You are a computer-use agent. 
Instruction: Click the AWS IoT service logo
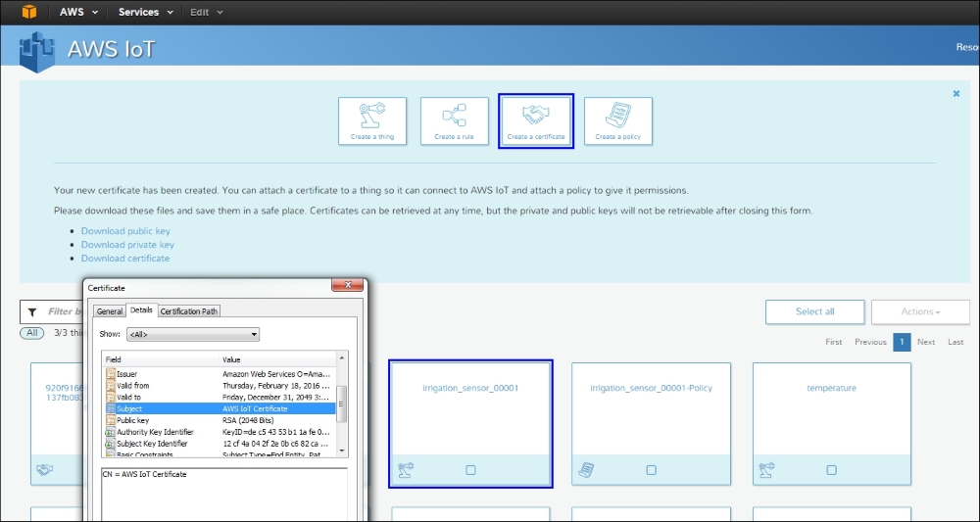37,53
